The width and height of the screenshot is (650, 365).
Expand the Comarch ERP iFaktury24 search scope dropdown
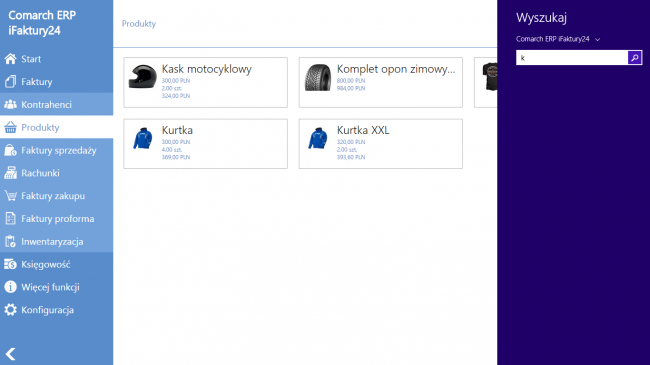[558, 39]
